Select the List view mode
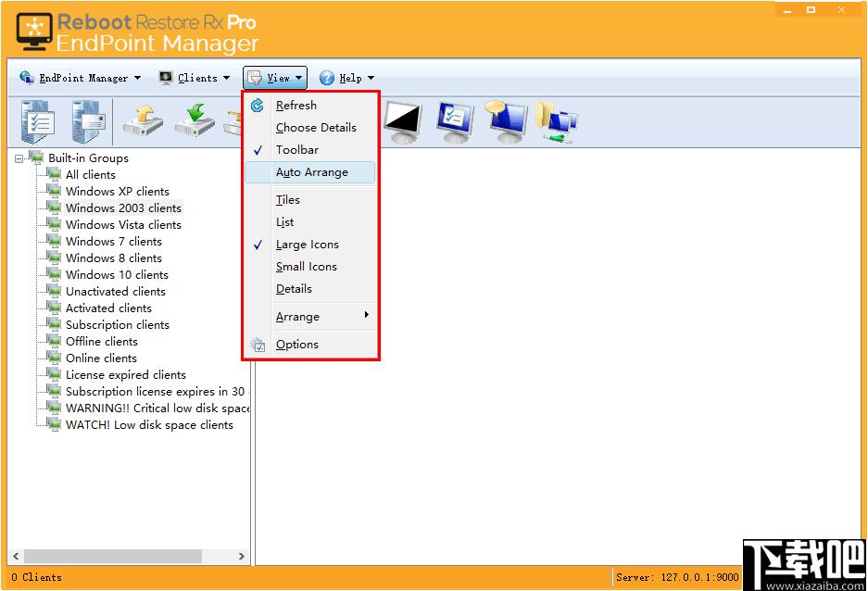This screenshot has width=868, height=591. [x=310, y=222]
